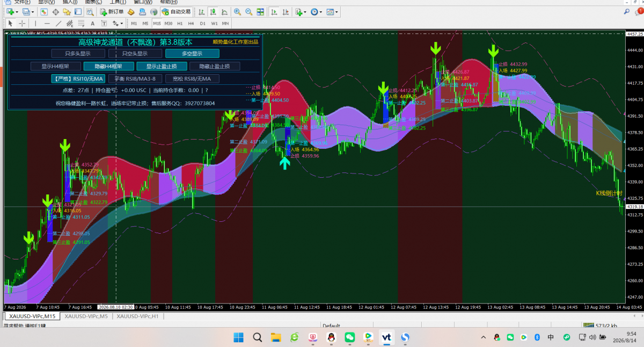Switch to the XAUUSD-VIPc,H1 chart tab

[137, 316]
